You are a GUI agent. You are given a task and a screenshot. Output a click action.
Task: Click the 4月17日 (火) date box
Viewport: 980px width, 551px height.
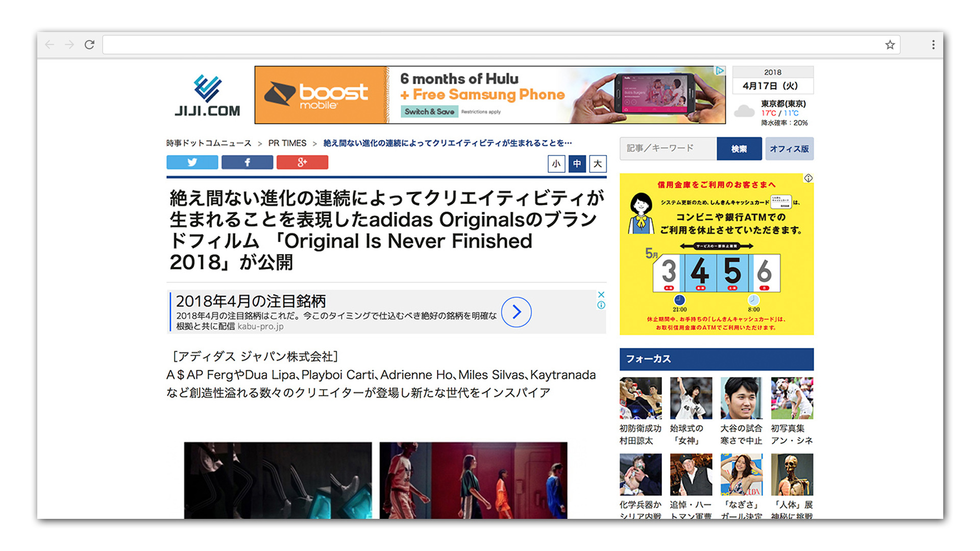(x=773, y=86)
